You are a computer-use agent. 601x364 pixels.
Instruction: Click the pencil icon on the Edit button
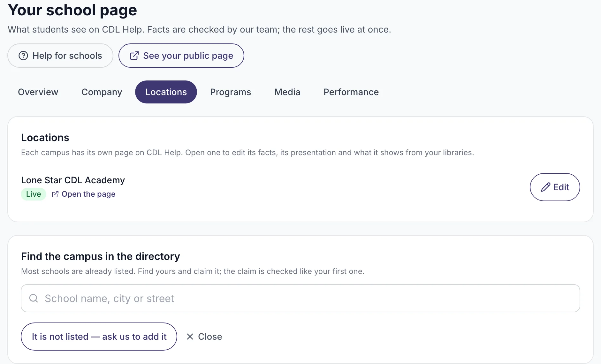(545, 187)
